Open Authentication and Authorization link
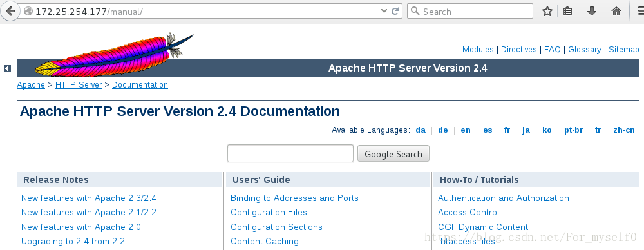644x250 pixels. tap(504, 198)
